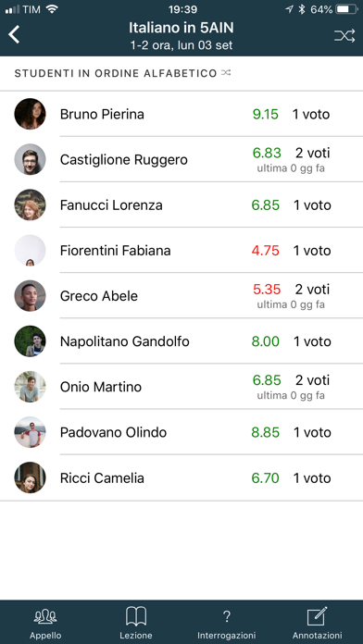
Task: Open the Lezione book icon
Action: pyautogui.click(x=136, y=616)
